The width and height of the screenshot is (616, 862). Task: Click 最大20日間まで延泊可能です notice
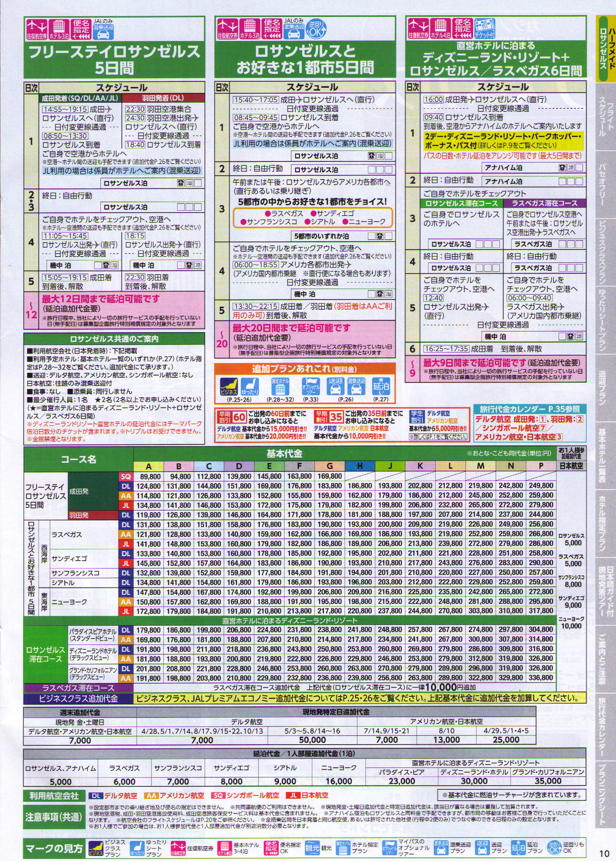(x=291, y=328)
